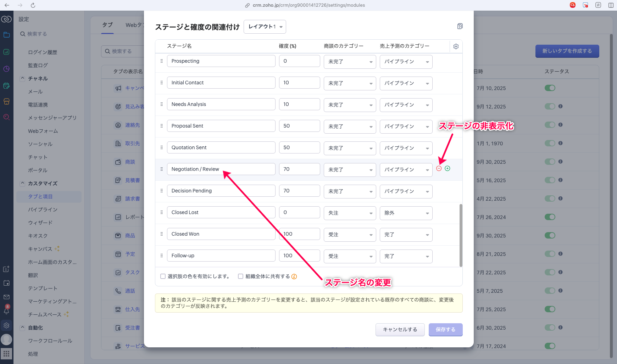Click settings gear in left sidebar

(x=6, y=325)
